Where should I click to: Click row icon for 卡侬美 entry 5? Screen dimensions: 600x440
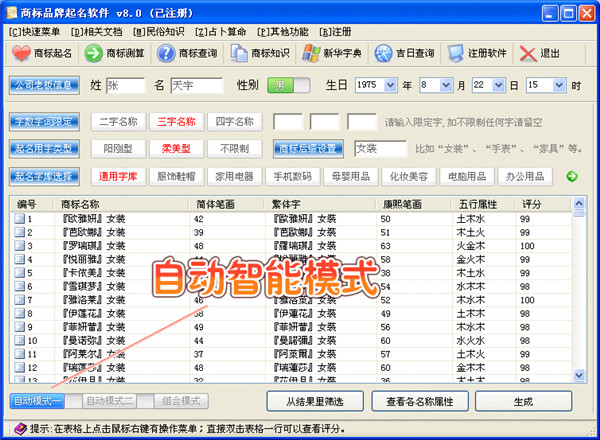point(19,273)
